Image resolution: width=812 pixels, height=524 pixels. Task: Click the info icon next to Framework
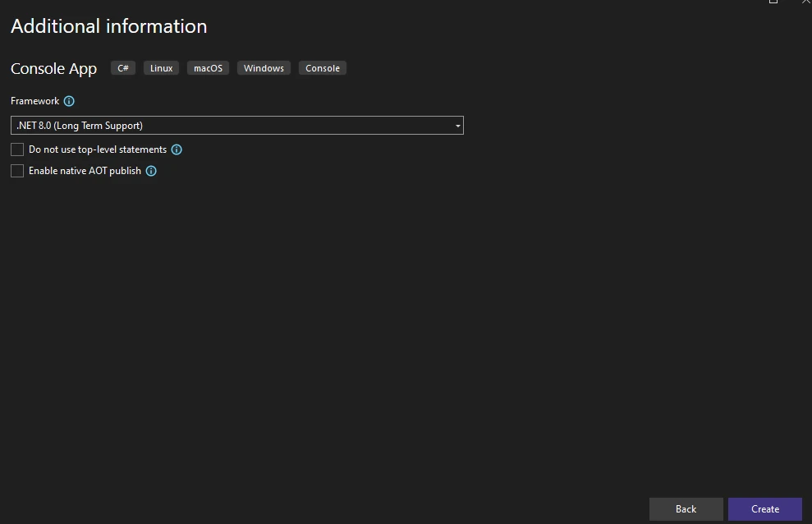(x=69, y=101)
